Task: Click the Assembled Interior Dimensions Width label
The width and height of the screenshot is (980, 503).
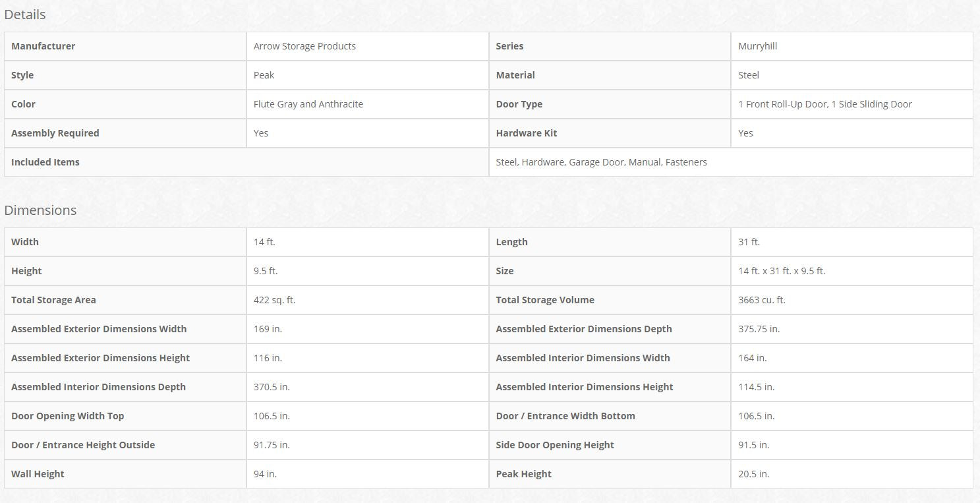Action: pyautogui.click(x=583, y=358)
